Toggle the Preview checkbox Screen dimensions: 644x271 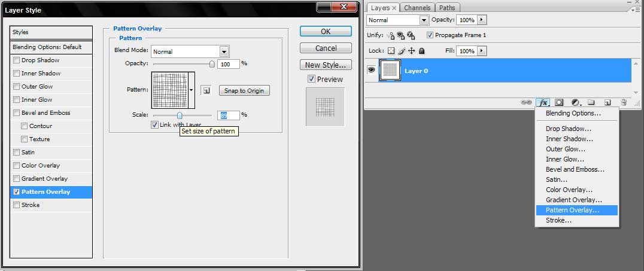pyautogui.click(x=311, y=79)
